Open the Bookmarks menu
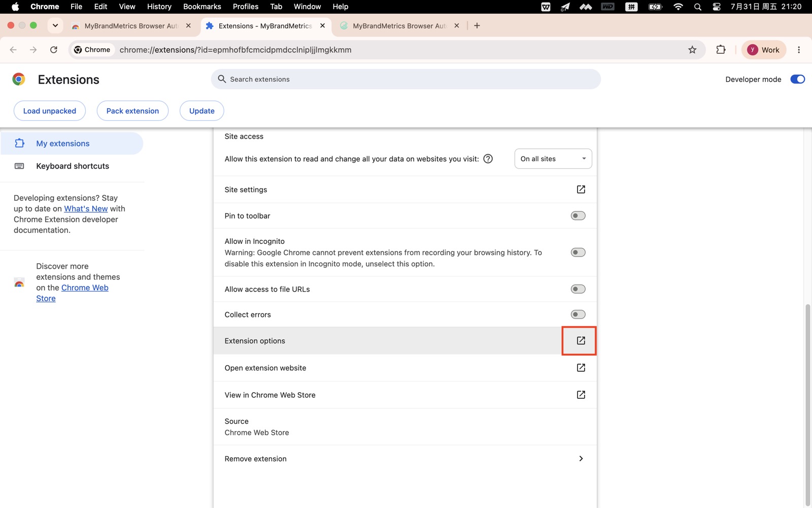The height and width of the screenshot is (508, 812). [x=202, y=7]
